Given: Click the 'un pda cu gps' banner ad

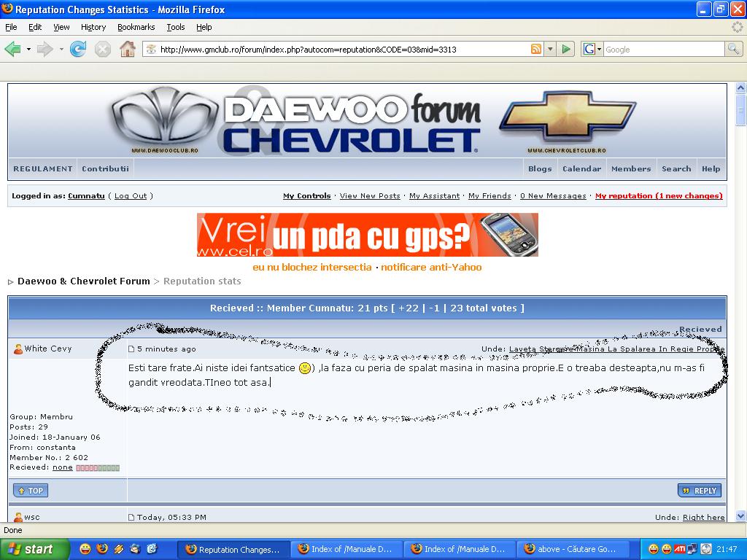Looking at the screenshot, I should coord(367,235).
